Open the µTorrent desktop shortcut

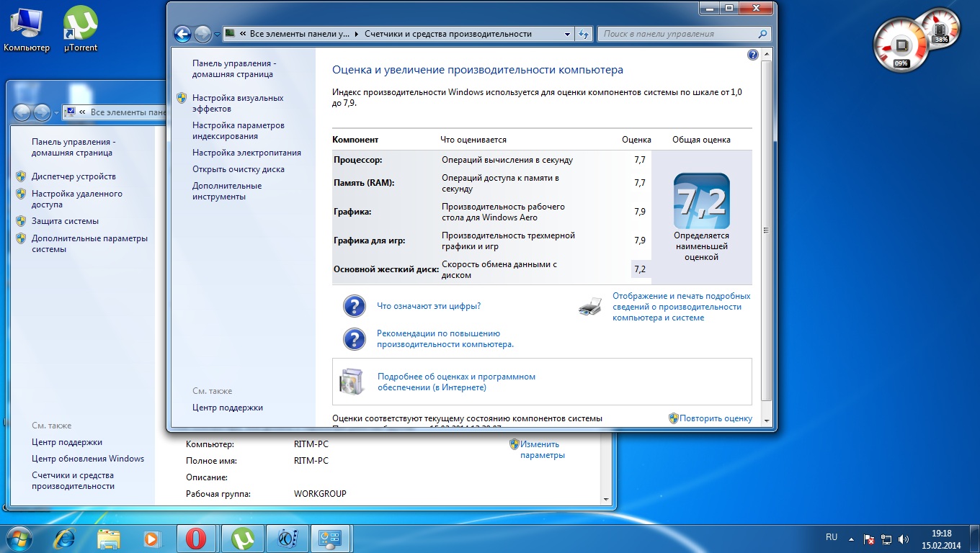coord(81,29)
